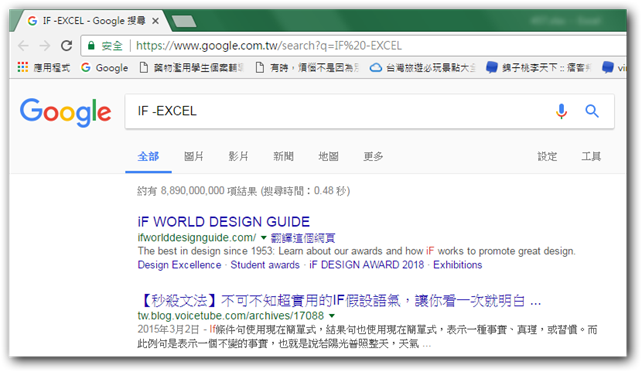Viewport: 642px width, 372px height.
Task: Open the 更多 menu
Action: 373,156
